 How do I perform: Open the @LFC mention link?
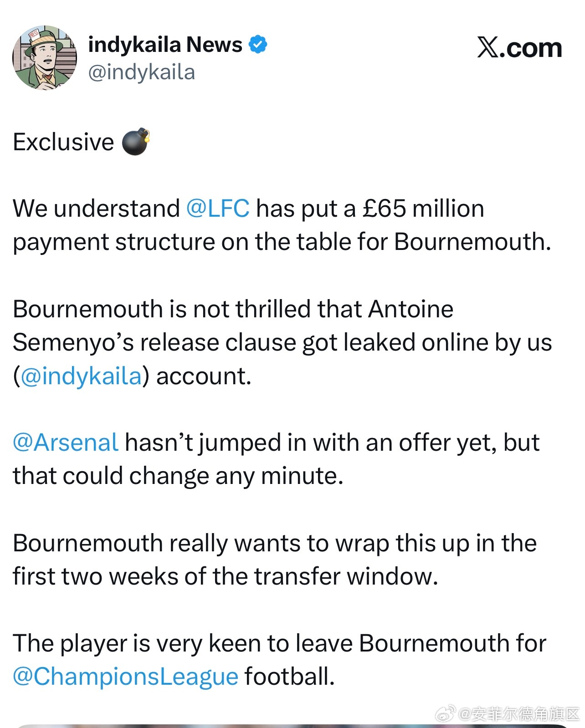[218, 209]
